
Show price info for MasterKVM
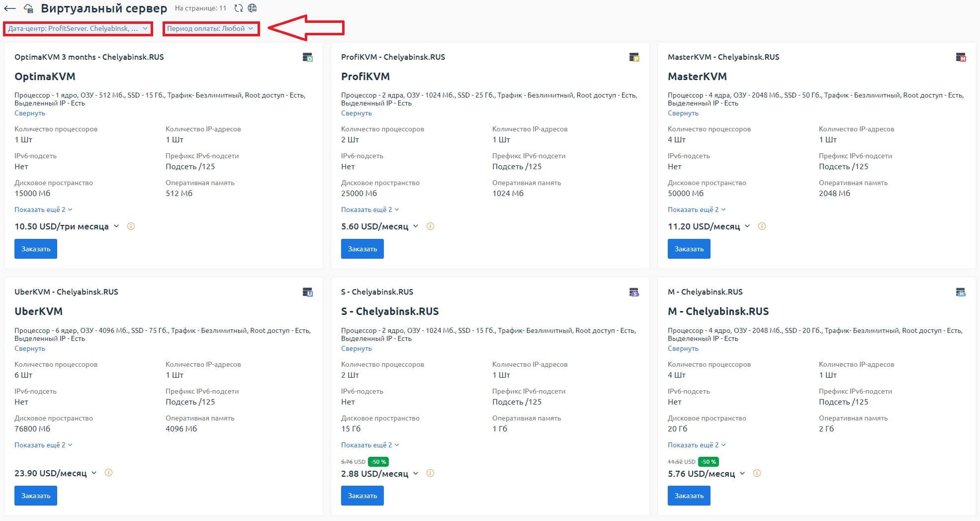(762, 226)
